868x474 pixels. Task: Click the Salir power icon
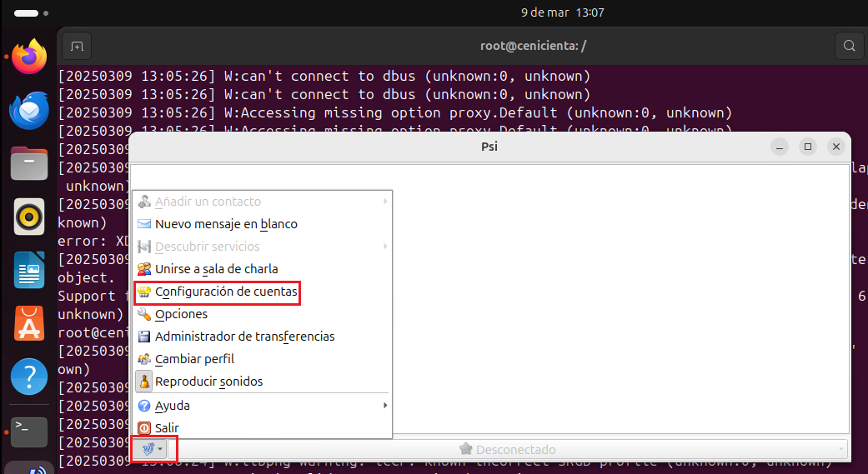(144, 428)
